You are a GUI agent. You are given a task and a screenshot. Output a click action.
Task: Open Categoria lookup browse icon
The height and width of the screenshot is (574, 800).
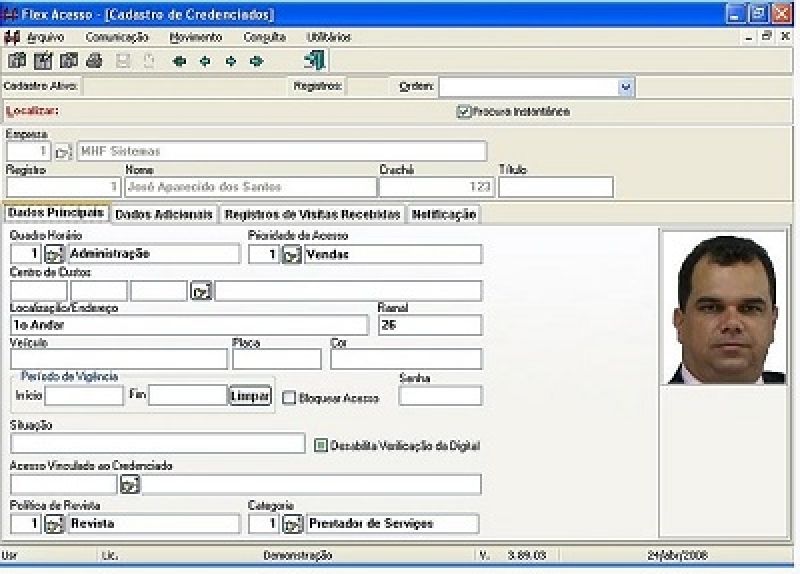pos(291,524)
